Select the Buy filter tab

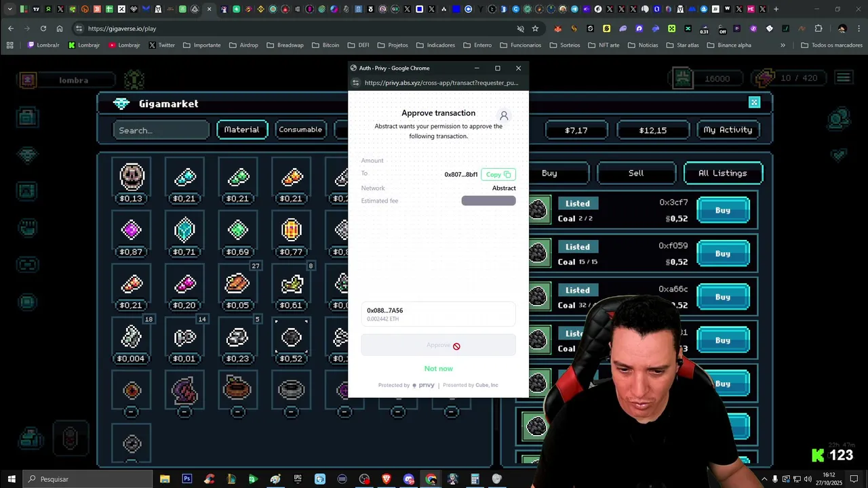coord(549,174)
